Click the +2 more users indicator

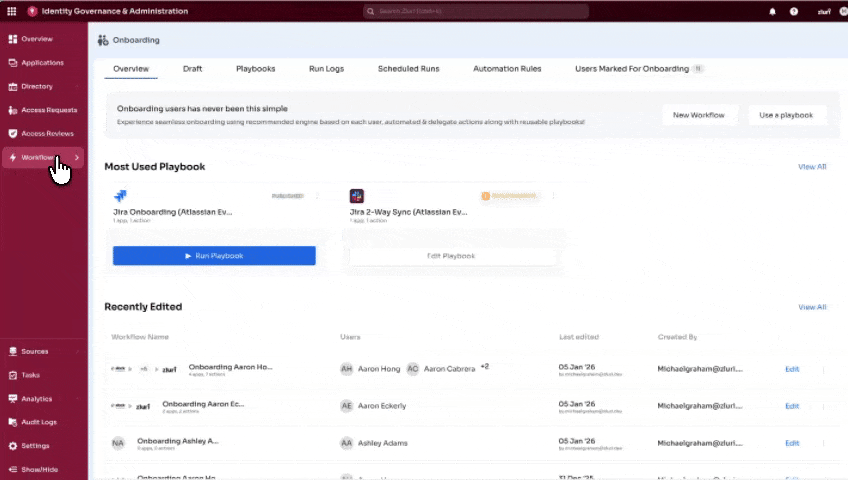485,366
